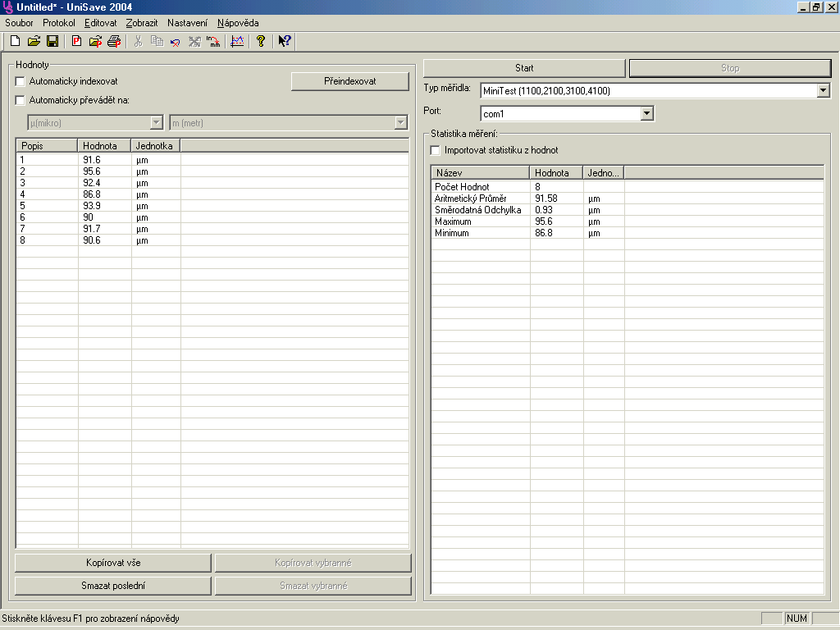Open the Protokol menu
The height and width of the screenshot is (630, 840).
click(59, 23)
